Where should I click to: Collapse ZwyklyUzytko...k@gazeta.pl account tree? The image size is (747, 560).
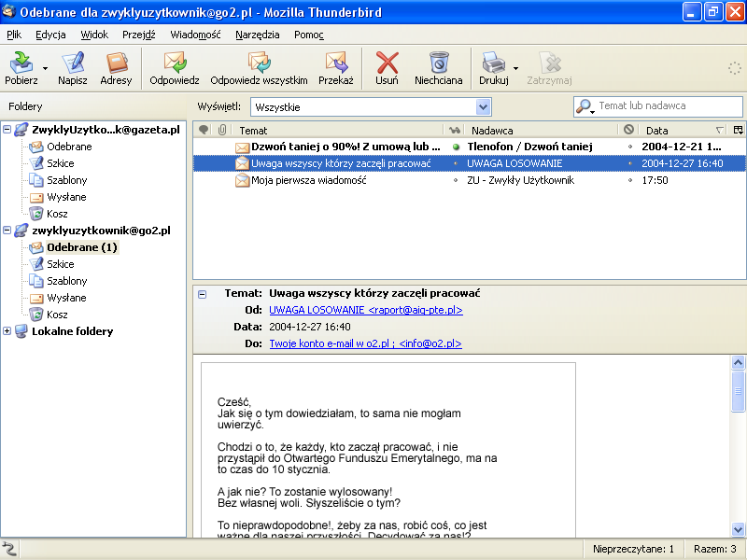(x=7, y=130)
